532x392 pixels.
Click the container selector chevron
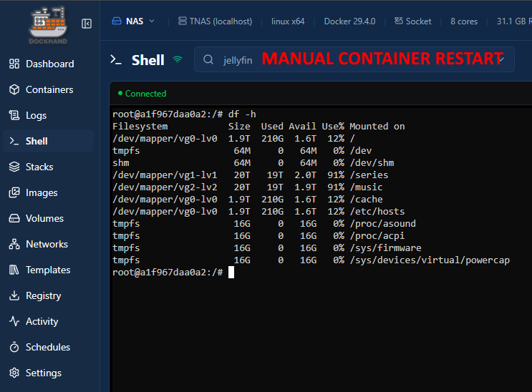pos(501,59)
